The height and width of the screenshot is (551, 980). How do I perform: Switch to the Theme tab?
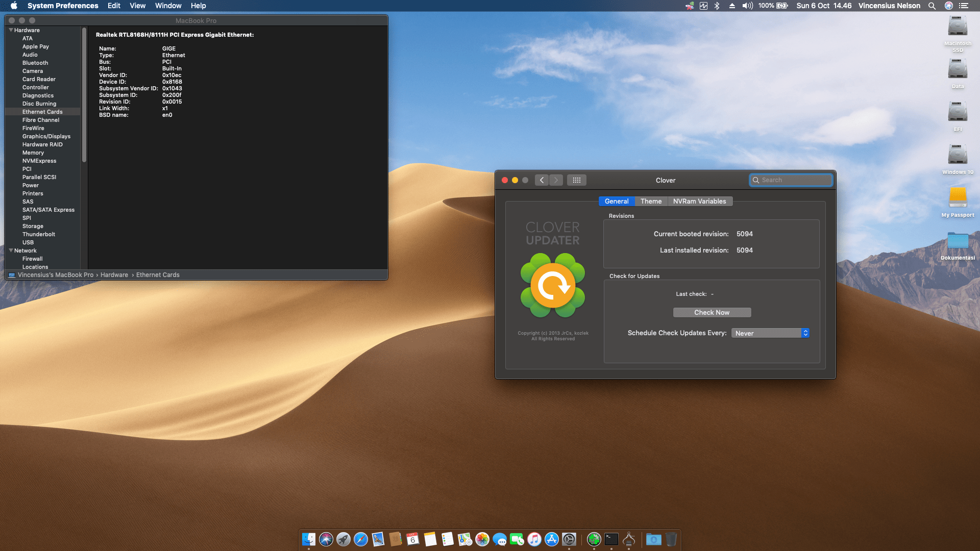pyautogui.click(x=651, y=201)
